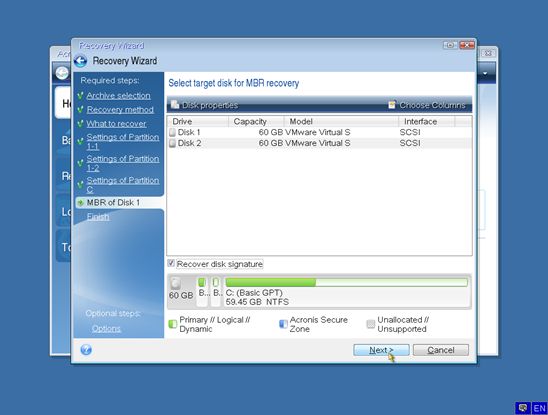Click the Disk 2 drive icon
Viewport: 548px width, 415px height.
172,143
